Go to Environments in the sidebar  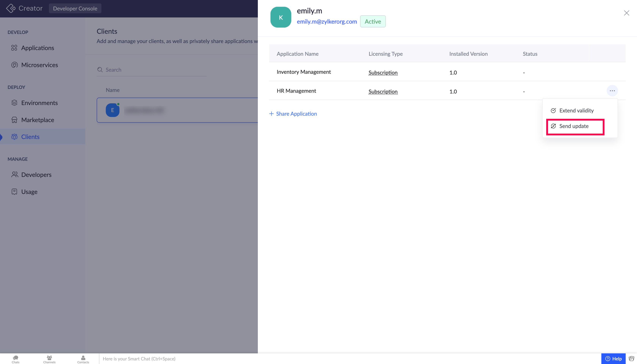[39, 103]
